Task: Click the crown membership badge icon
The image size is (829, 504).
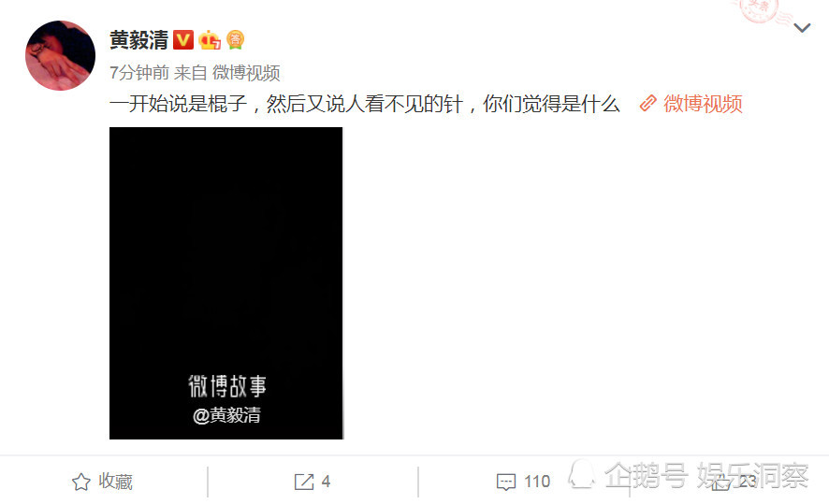Action: (210, 40)
